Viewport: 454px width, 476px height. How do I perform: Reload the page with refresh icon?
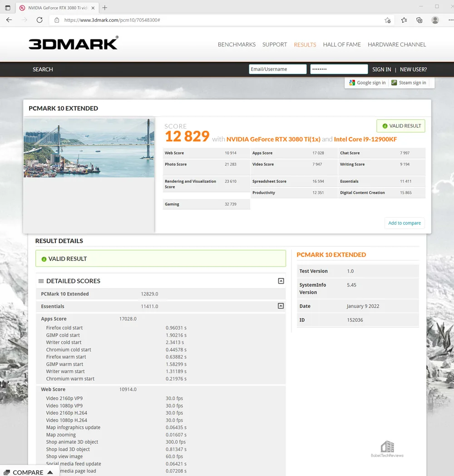coord(39,20)
